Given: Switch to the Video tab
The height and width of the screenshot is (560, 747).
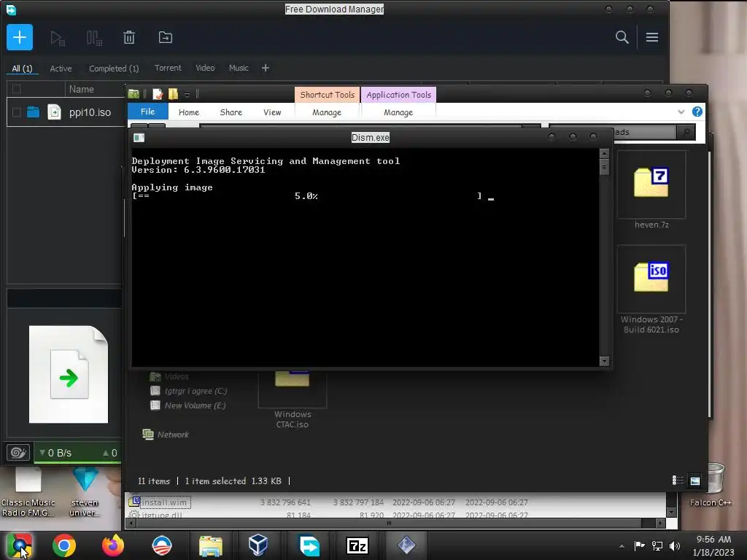Looking at the screenshot, I should 205,68.
